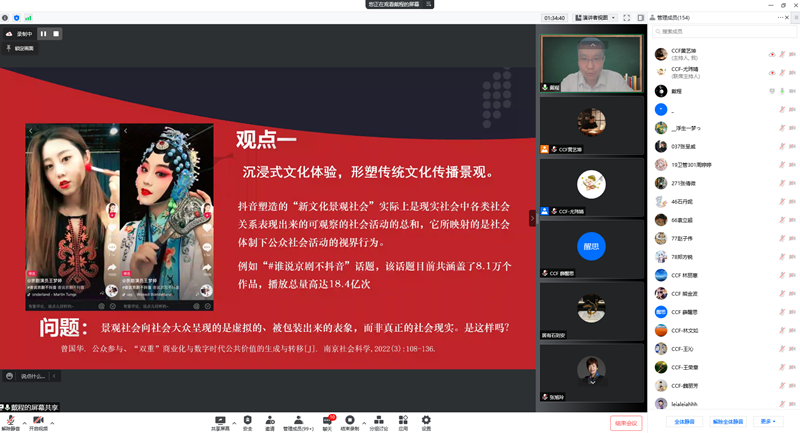Toggle the side panel layout icon

coord(640,18)
